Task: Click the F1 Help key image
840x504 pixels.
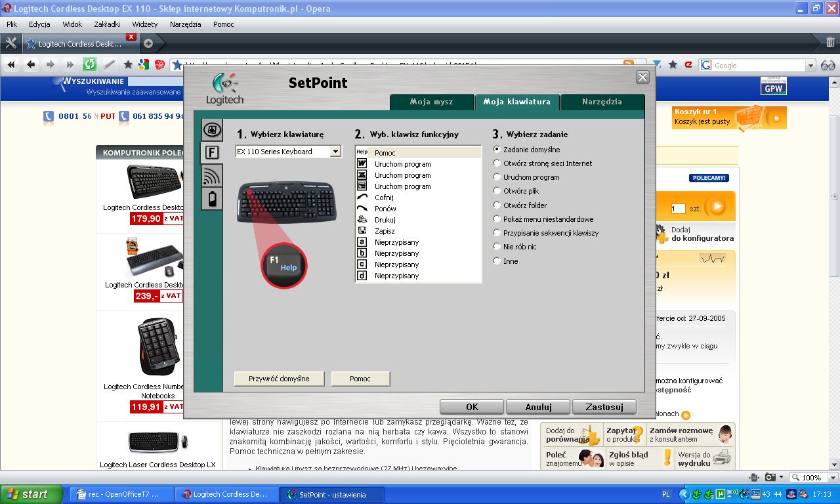Action: click(284, 264)
